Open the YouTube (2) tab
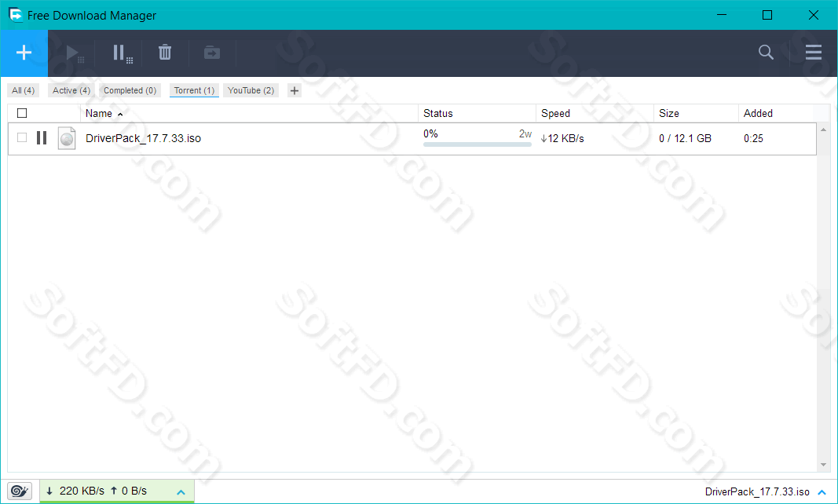This screenshot has width=838, height=504. click(251, 90)
